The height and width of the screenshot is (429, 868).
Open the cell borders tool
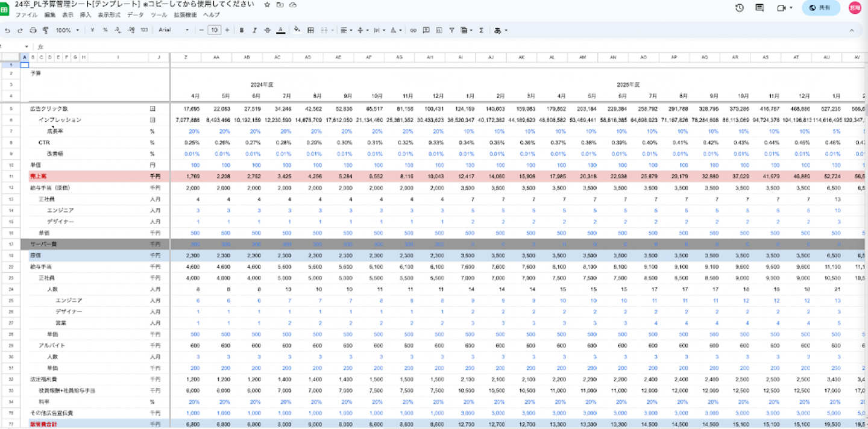(x=310, y=30)
